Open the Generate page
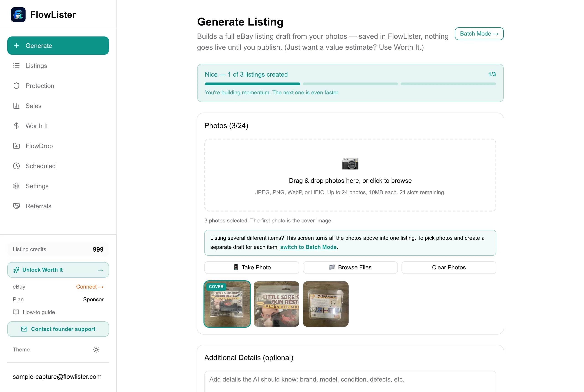The height and width of the screenshot is (392, 584). coord(58,46)
